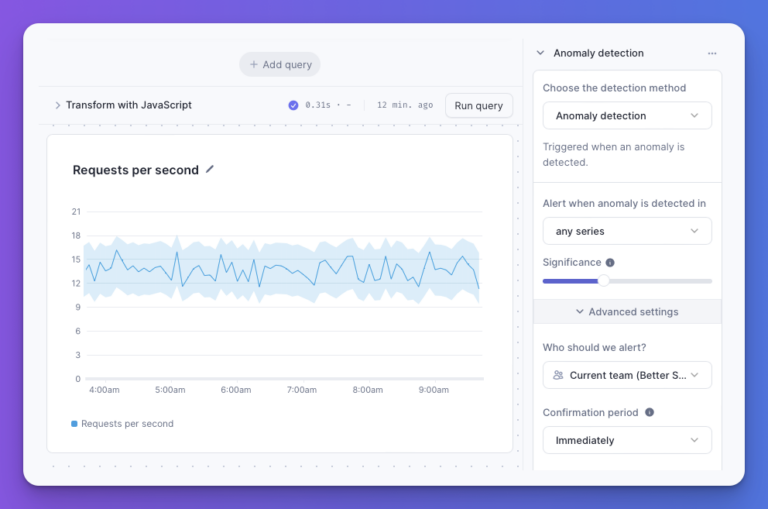Click the plus icon in Add query
768x509 pixels.
point(254,64)
